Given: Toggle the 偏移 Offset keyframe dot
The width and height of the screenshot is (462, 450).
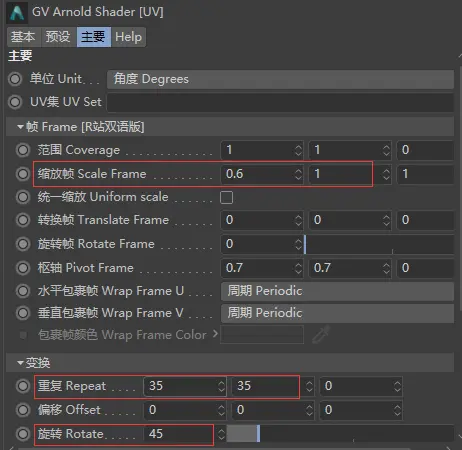Looking at the screenshot, I should point(23,410).
